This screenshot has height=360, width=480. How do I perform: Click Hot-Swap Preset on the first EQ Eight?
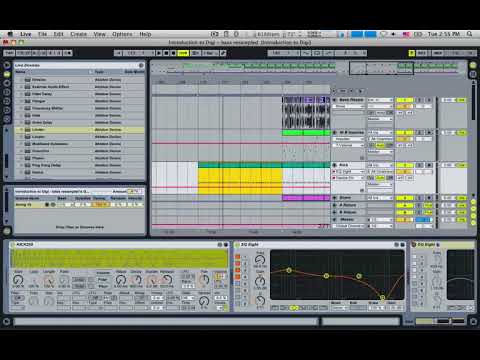(x=396, y=245)
